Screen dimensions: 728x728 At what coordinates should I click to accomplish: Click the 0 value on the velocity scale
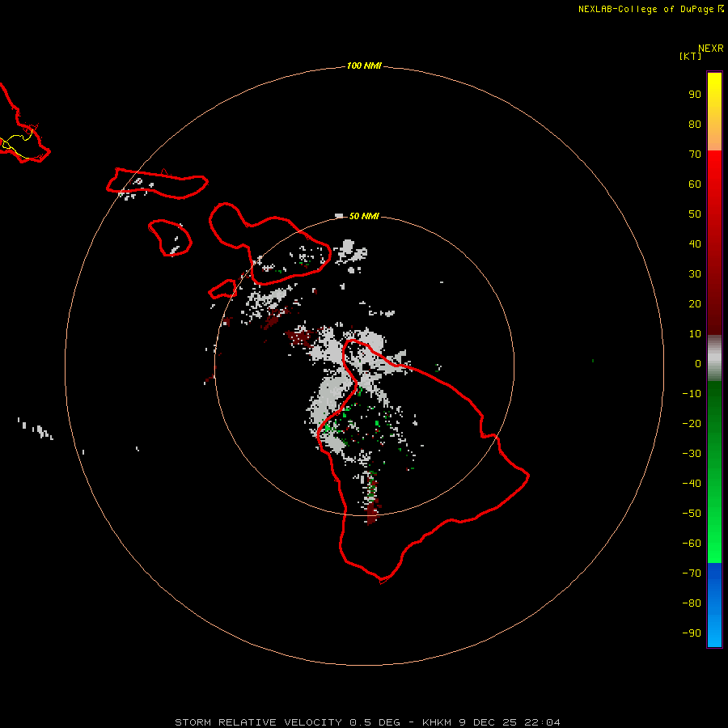coord(698,364)
